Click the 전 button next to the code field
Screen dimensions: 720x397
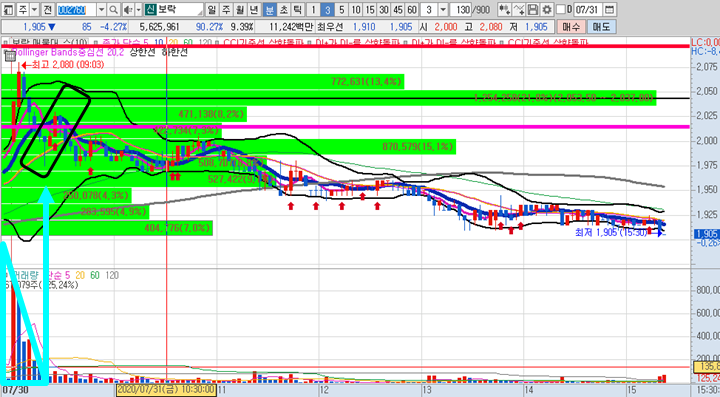coord(48,9)
